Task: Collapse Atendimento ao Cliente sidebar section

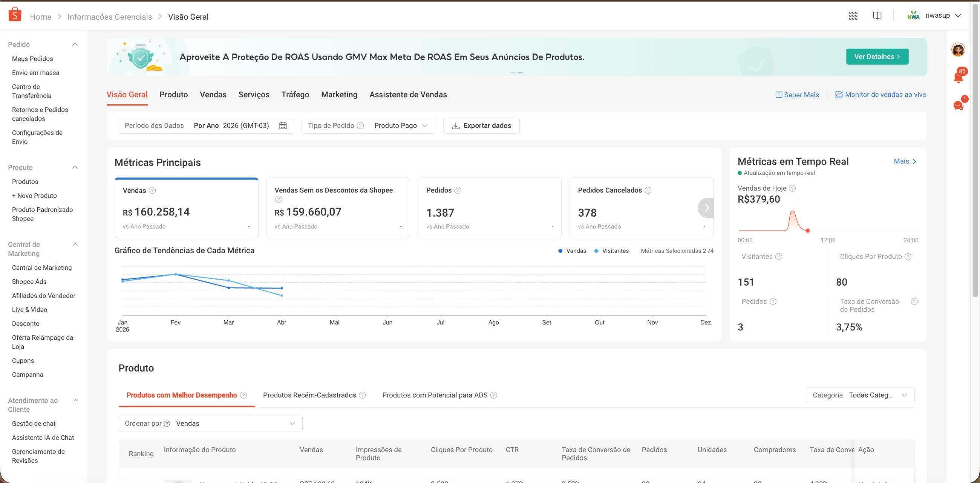Action: point(75,400)
